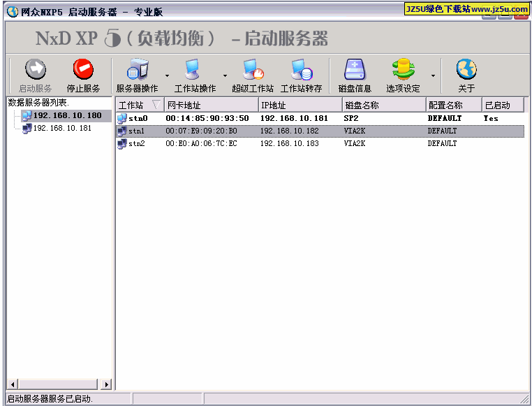Expand dropdown arrow next to 服务器操作
Screen dimensions: 532x406
167,75
